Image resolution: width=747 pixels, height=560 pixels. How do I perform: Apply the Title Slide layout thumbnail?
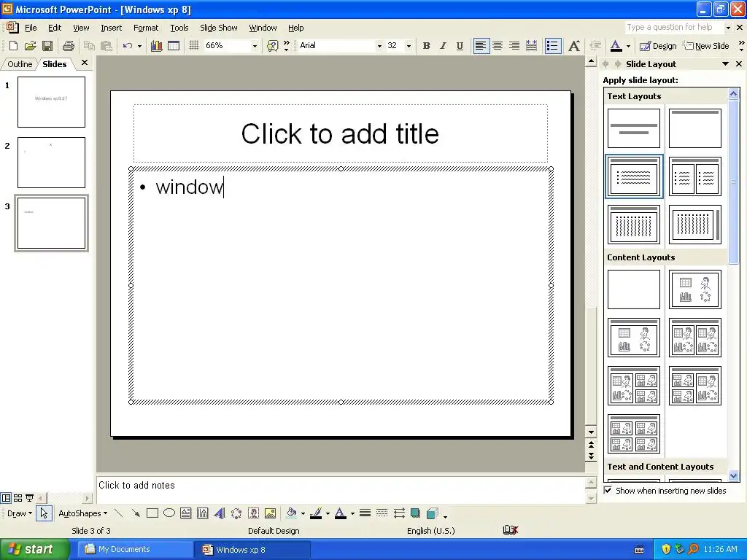coord(634,128)
